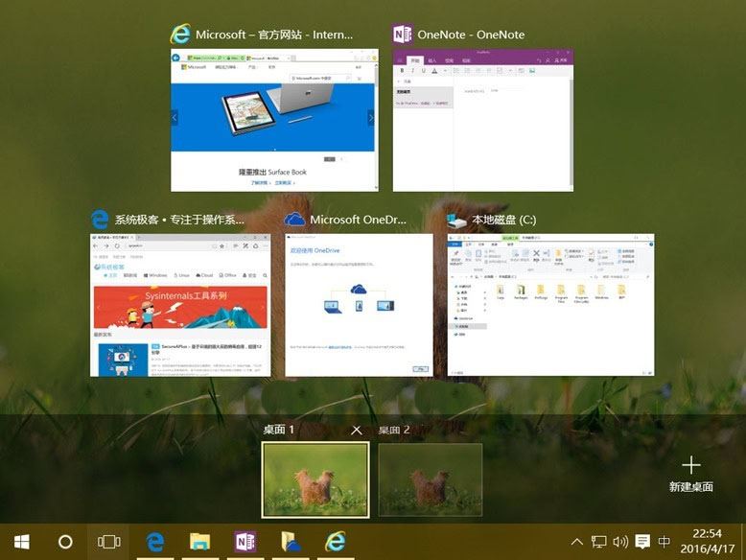Click 新建桌面 to add a desktop
The image size is (746, 560).
point(690,474)
